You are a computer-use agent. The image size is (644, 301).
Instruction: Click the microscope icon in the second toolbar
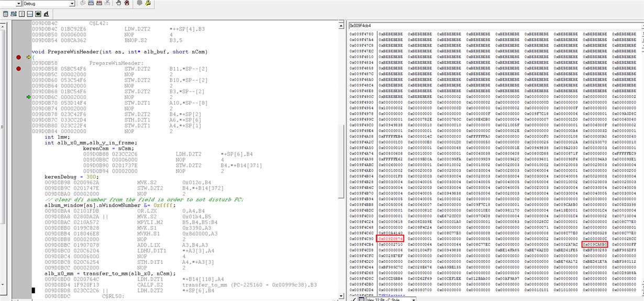[46, 14]
